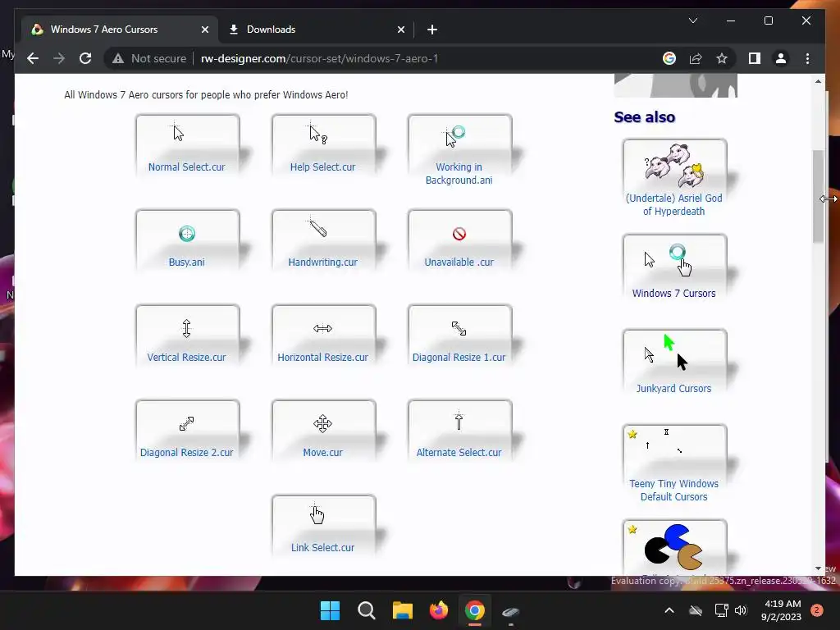Screen dimensions: 840x630
Task: Click the Horizontal Resize arrow icon
Action: point(322,328)
